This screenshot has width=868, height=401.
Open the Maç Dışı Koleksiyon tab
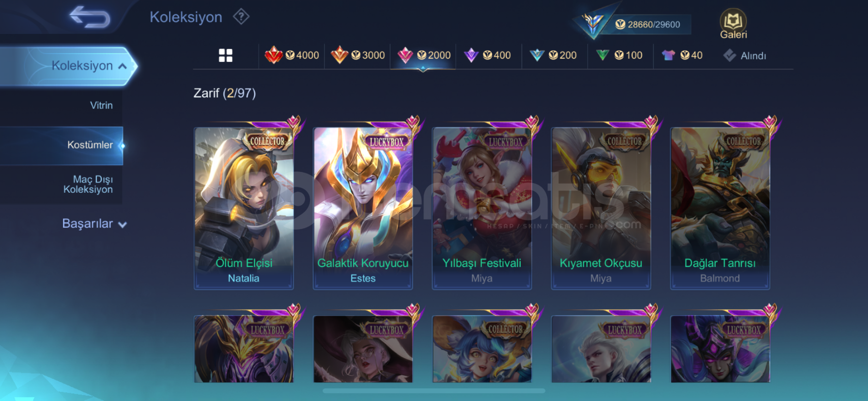click(x=88, y=185)
